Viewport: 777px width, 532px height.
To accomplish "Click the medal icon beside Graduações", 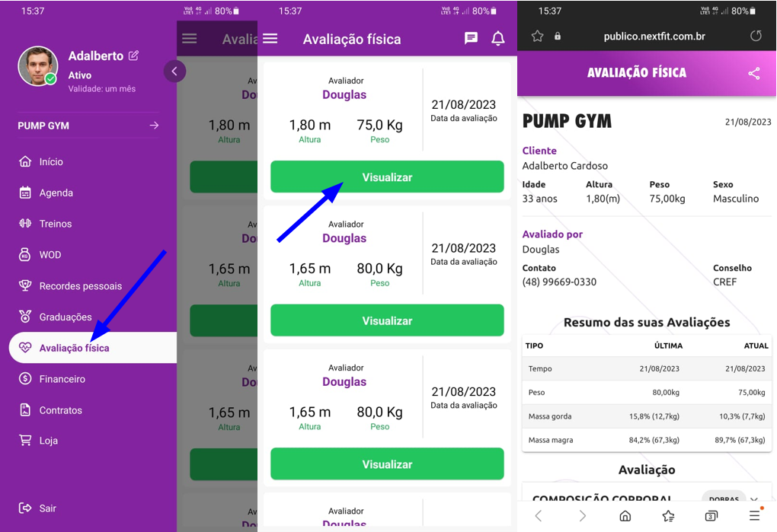I will (x=25, y=316).
